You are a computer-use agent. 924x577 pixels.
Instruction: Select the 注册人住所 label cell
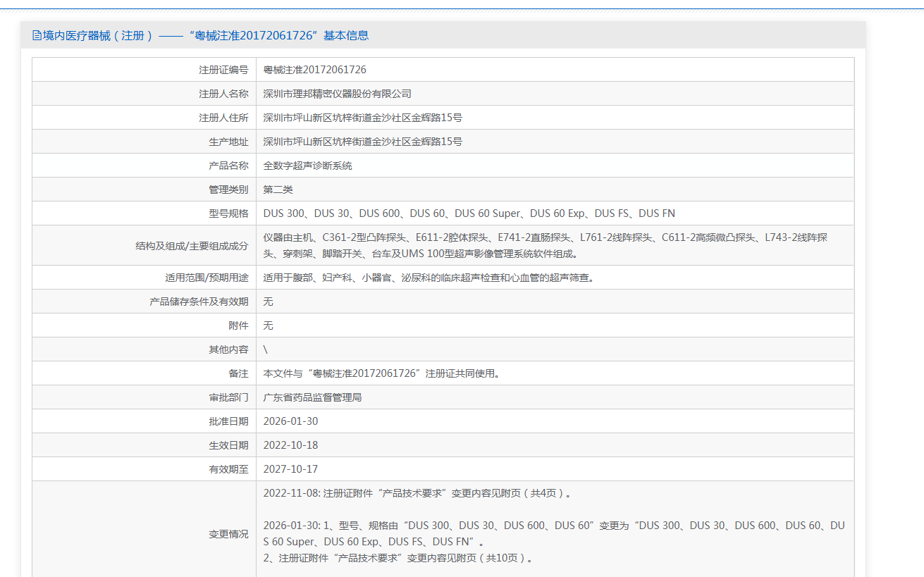pyautogui.click(x=144, y=118)
